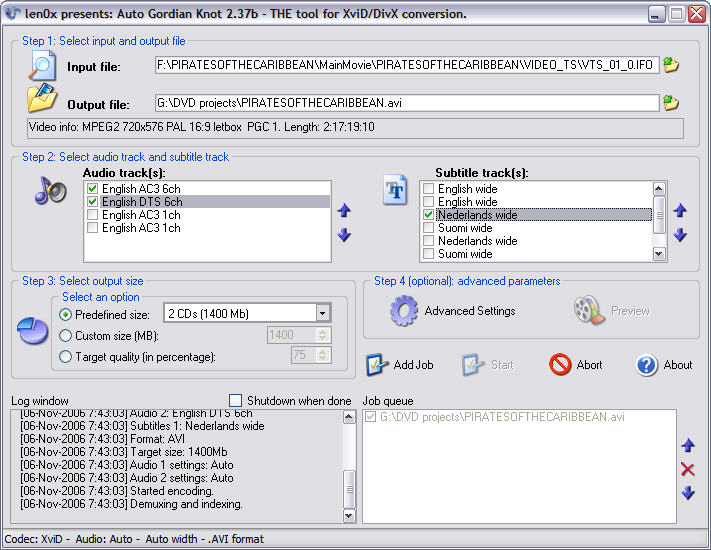Click custom size 1400 spinner arrows
The width and height of the screenshot is (711, 550).
point(322,336)
